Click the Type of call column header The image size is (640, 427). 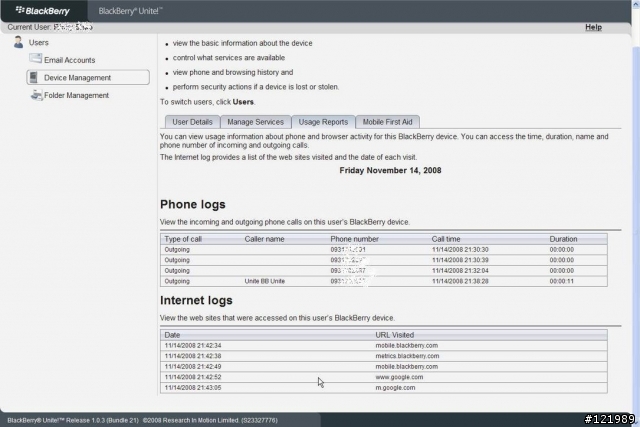(x=183, y=239)
